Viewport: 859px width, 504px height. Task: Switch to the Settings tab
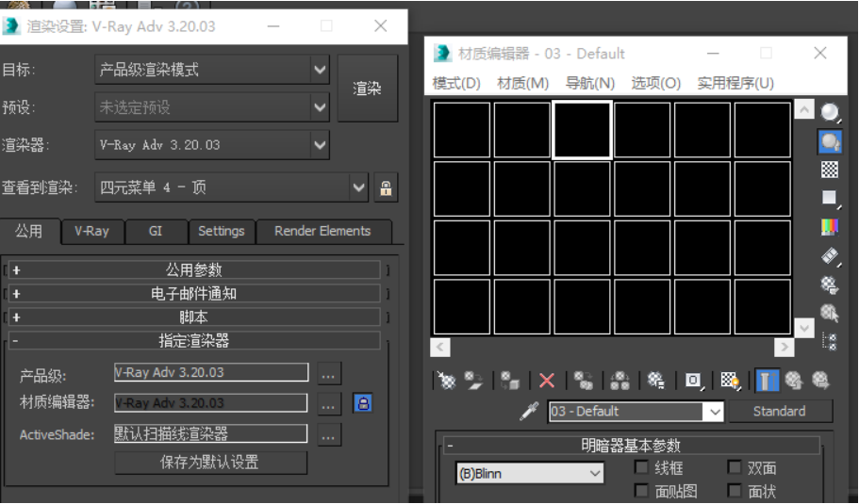coord(222,231)
